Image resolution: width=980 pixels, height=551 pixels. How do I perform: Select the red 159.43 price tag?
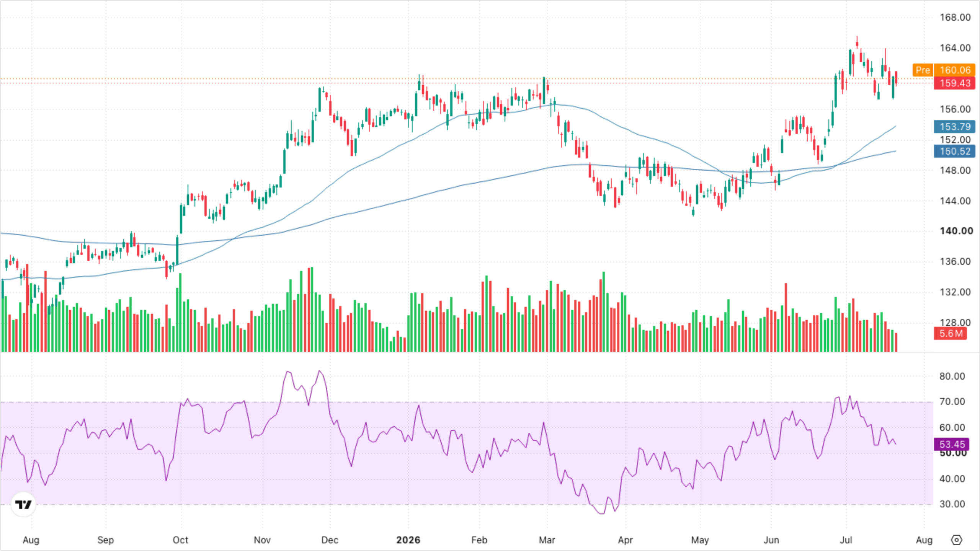click(954, 83)
